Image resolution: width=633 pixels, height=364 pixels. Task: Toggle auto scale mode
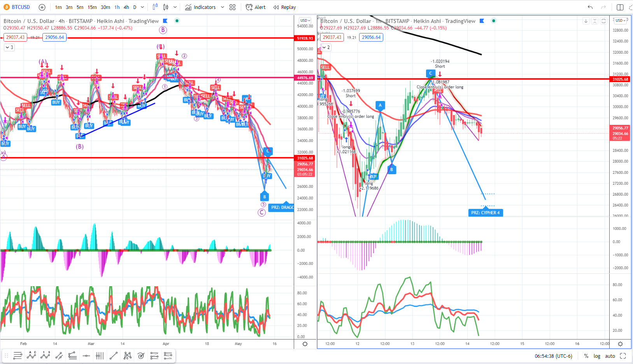(x=610, y=356)
